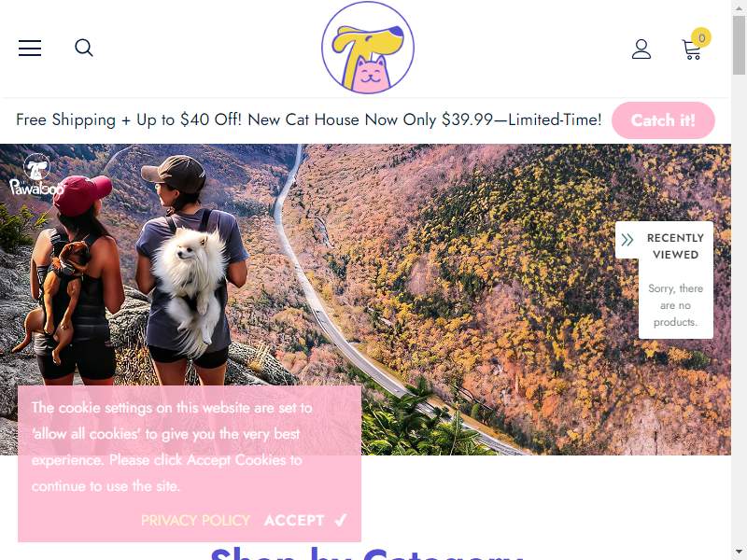
Task: Click the Catch it! promo button
Action: coord(663,120)
